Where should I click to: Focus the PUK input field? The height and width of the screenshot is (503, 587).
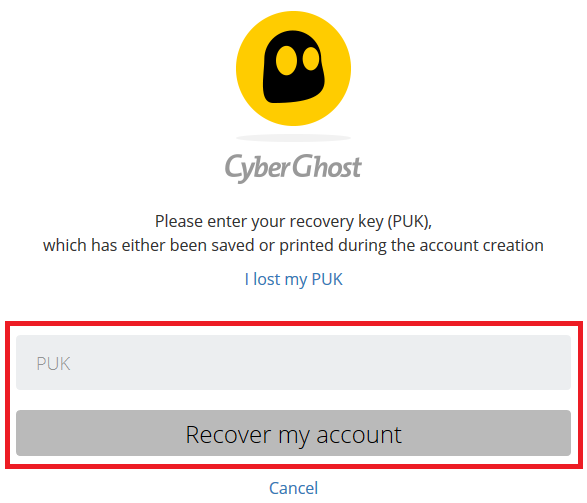pyautogui.click(x=294, y=362)
